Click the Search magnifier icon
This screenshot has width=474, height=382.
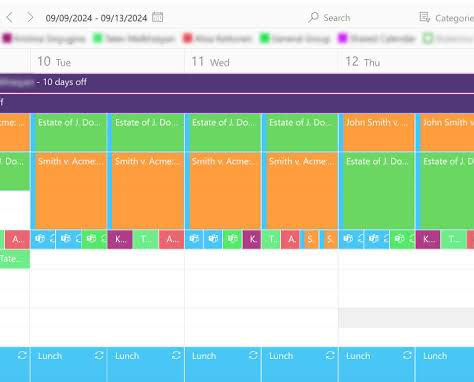pyautogui.click(x=313, y=17)
